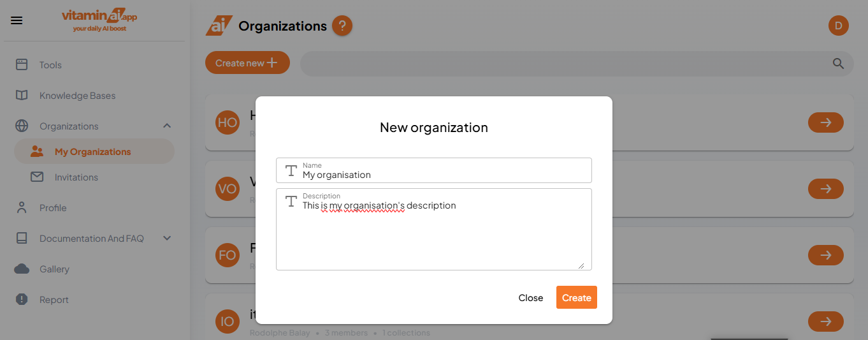Click the FO organization avatar
Viewport: 868px width, 340px height.
click(228, 255)
